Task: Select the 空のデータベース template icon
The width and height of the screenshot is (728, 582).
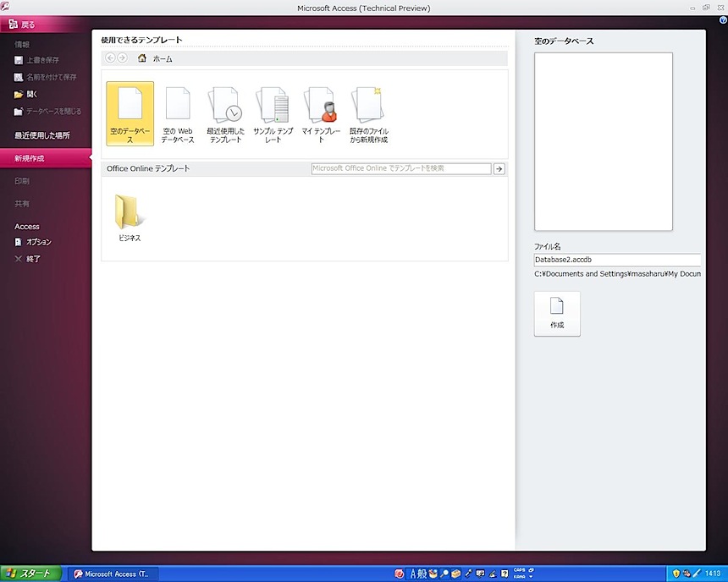Action: coord(130,113)
